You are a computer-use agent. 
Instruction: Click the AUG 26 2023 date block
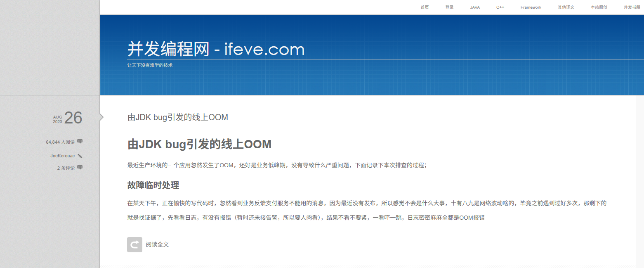[x=68, y=118]
